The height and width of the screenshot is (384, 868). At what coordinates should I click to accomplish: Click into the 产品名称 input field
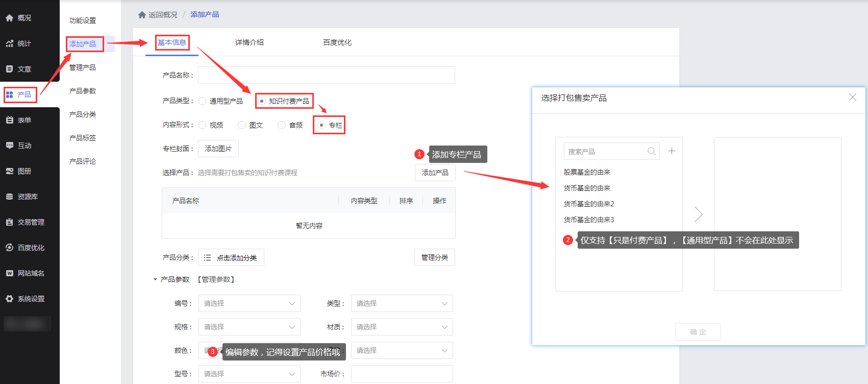326,75
